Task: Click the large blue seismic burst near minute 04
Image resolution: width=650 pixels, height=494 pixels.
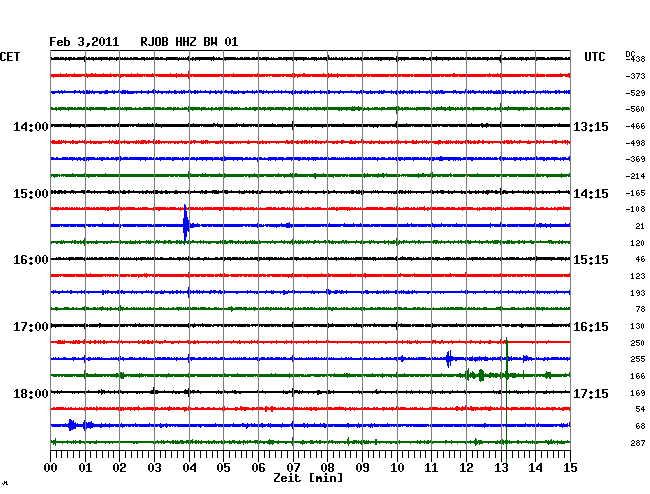Action: [186, 225]
